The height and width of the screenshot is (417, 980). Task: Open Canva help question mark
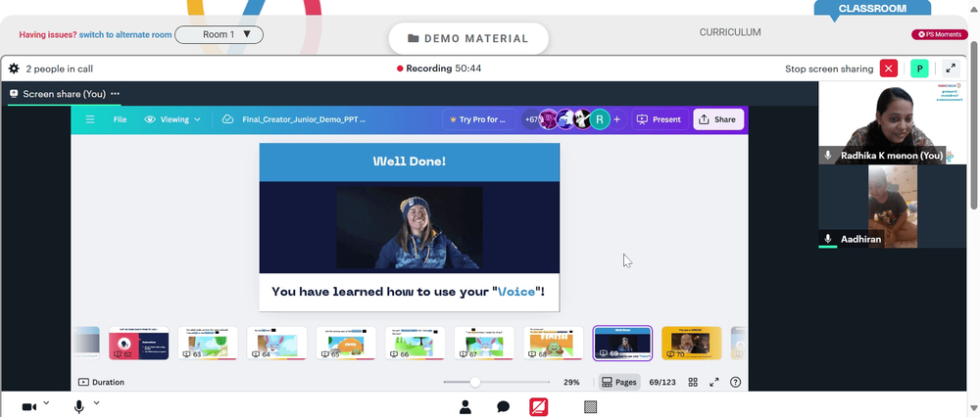coord(736,382)
